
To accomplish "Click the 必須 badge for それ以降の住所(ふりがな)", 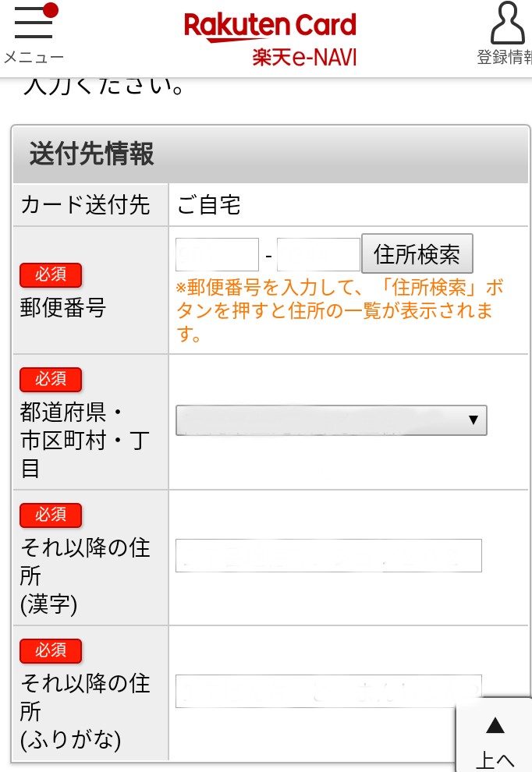I will point(50,650).
